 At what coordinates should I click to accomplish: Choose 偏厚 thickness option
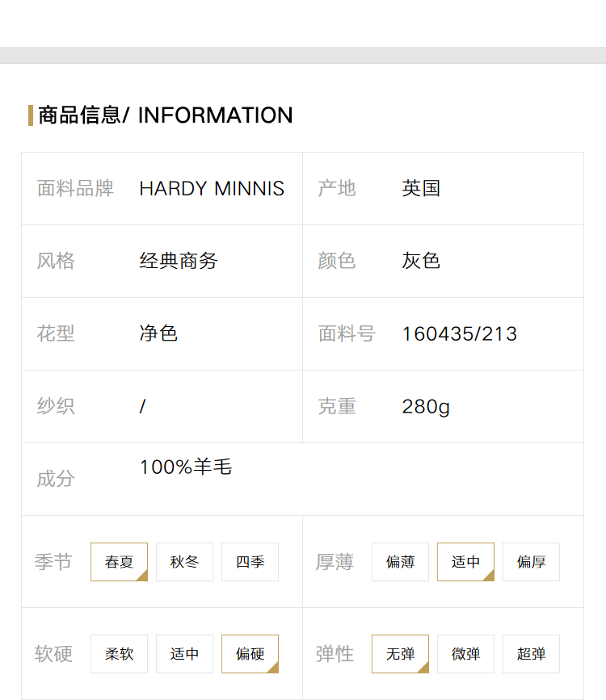531,562
